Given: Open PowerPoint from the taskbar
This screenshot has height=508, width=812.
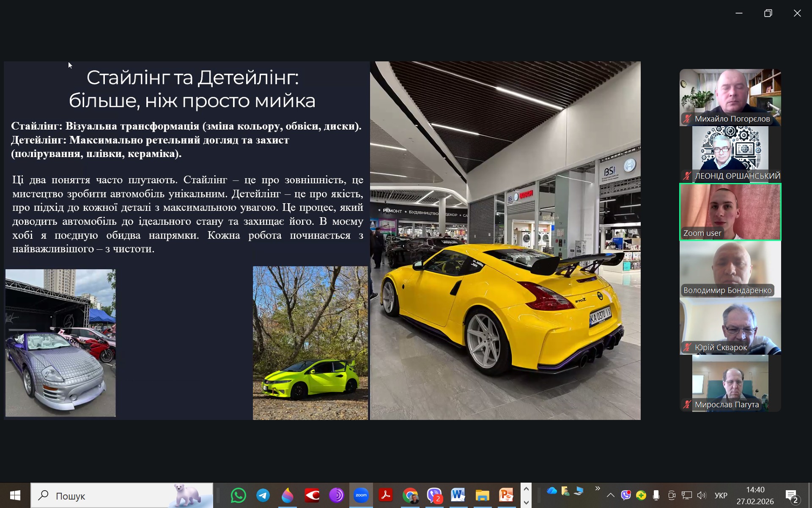Looking at the screenshot, I should pyautogui.click(x=506, y=495).
